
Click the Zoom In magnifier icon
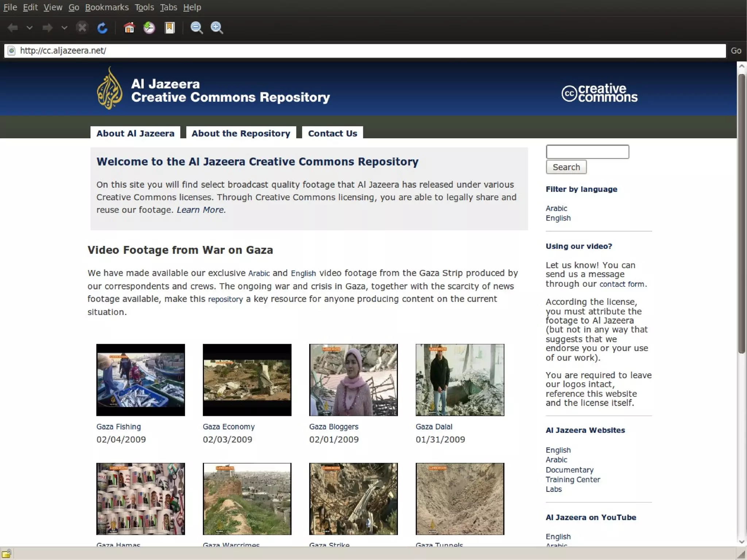(217, 28)
